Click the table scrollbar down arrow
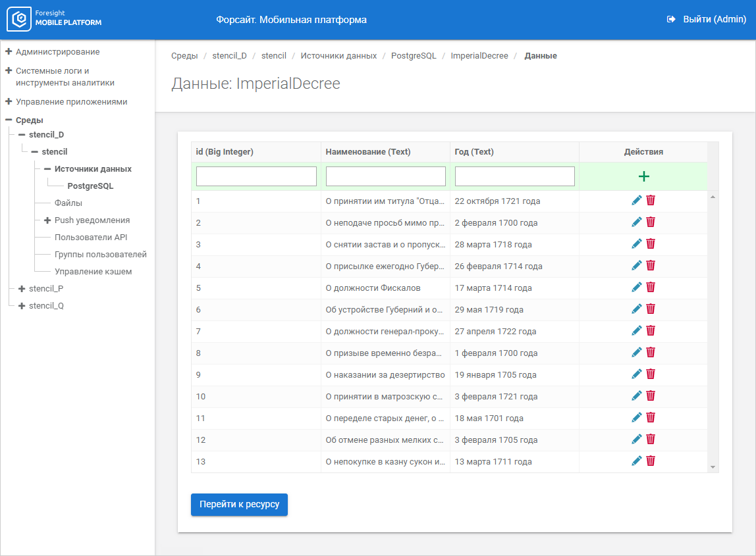 click(713, 467)
